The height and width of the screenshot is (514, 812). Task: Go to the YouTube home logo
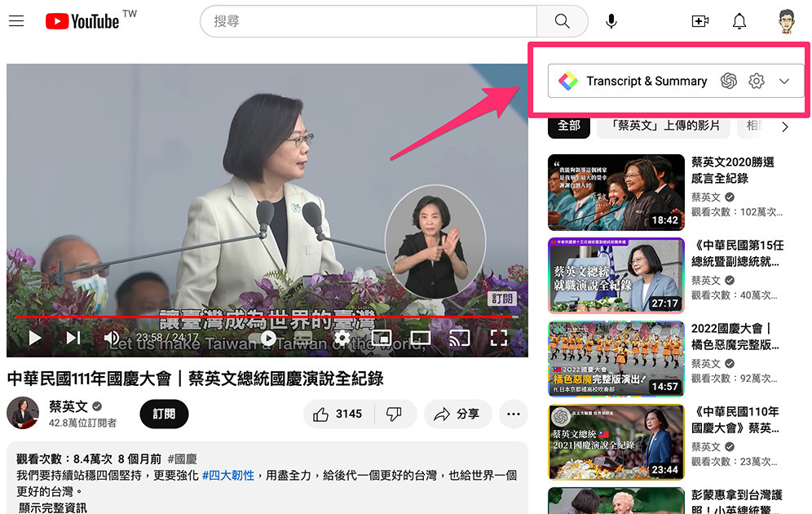click(83, 21)
